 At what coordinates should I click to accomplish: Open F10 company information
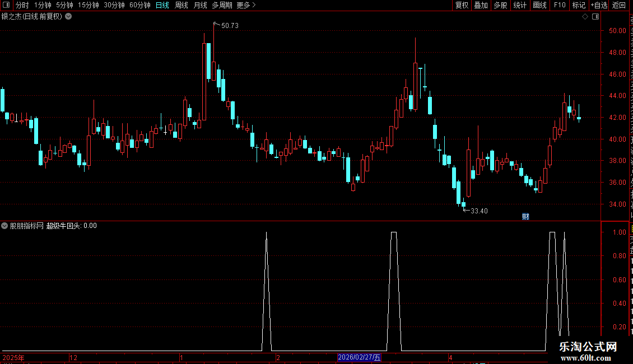(560, 5)
